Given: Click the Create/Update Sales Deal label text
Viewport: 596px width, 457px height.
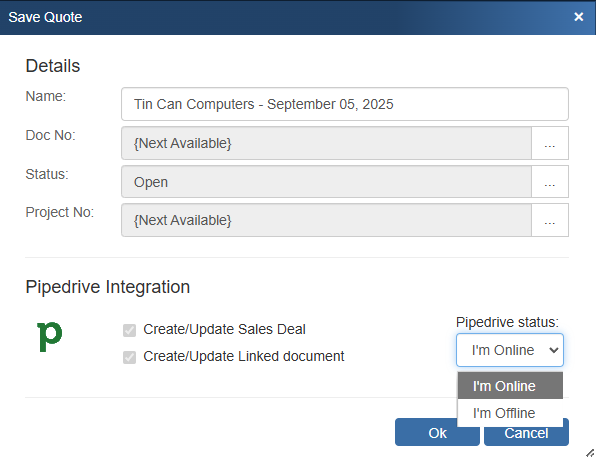Looking at the screenshot, I should point(224,329).
